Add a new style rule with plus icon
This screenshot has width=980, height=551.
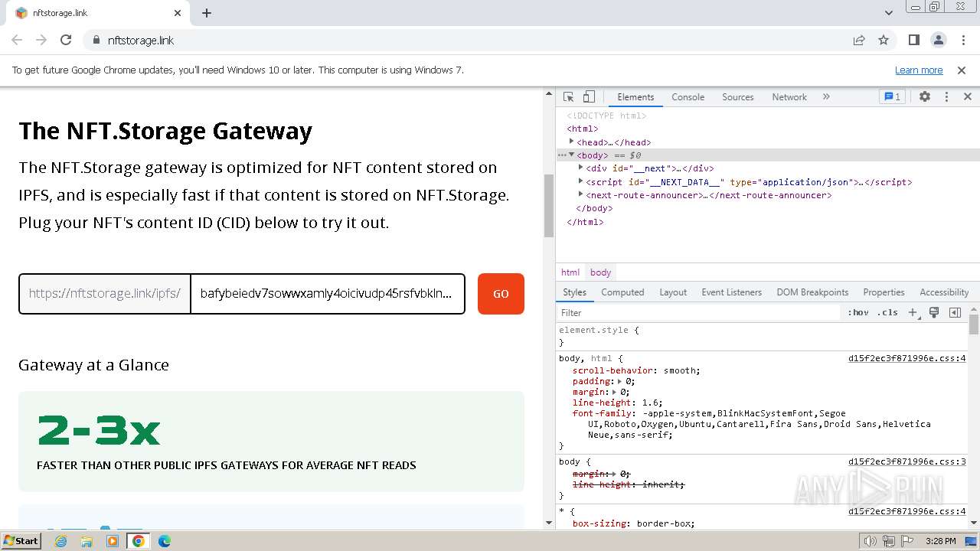click(913, 312)
